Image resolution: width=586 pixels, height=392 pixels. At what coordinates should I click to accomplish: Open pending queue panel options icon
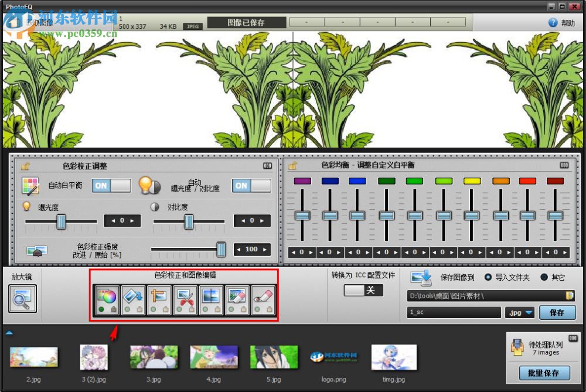point(573,338)
